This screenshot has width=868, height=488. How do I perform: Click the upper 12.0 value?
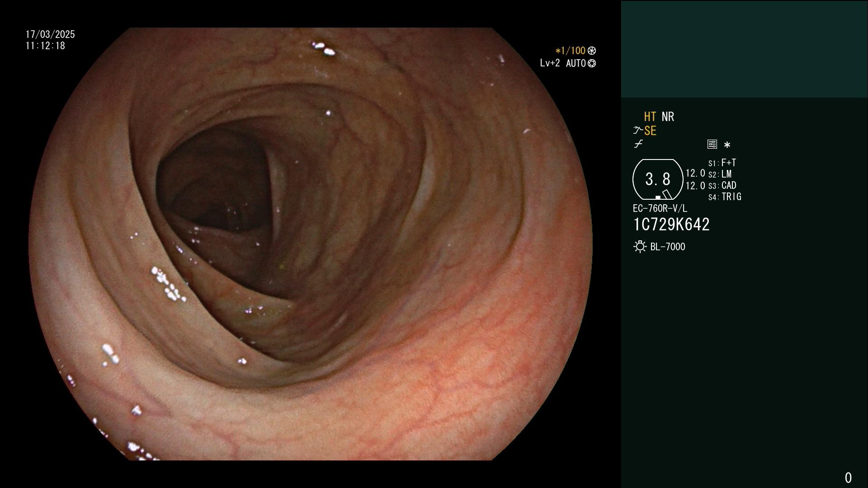pyautogui.click(x=695, y=173)
